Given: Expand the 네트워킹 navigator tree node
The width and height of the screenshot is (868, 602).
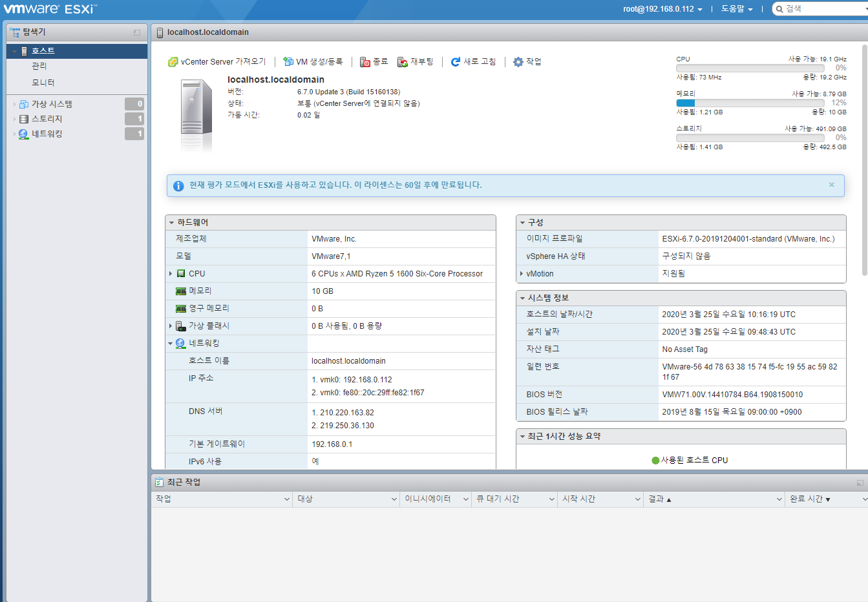Looking at the screenshot, I should [15, 134].
